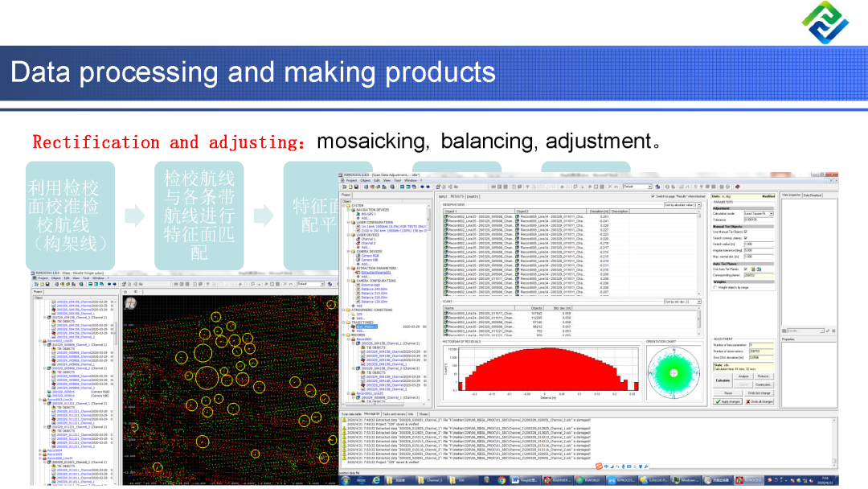868x489 pixels.
Task: Click the forward arrow navigation icon
Action: coord(428,187)
